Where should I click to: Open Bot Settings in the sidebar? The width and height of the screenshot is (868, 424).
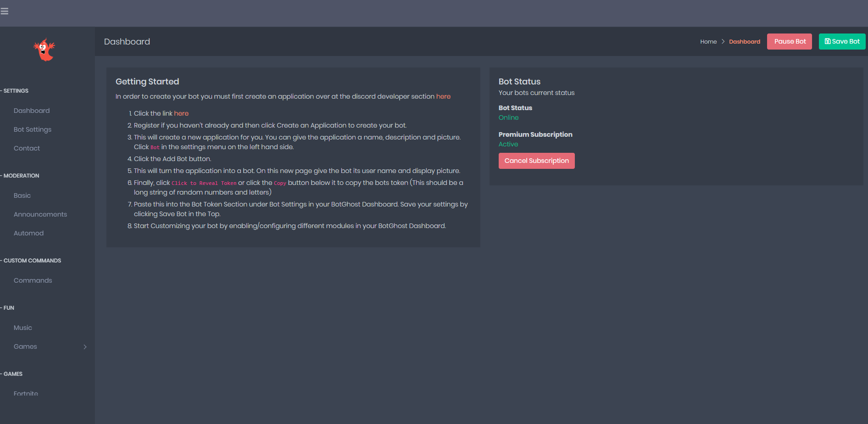tap(32, 129)
